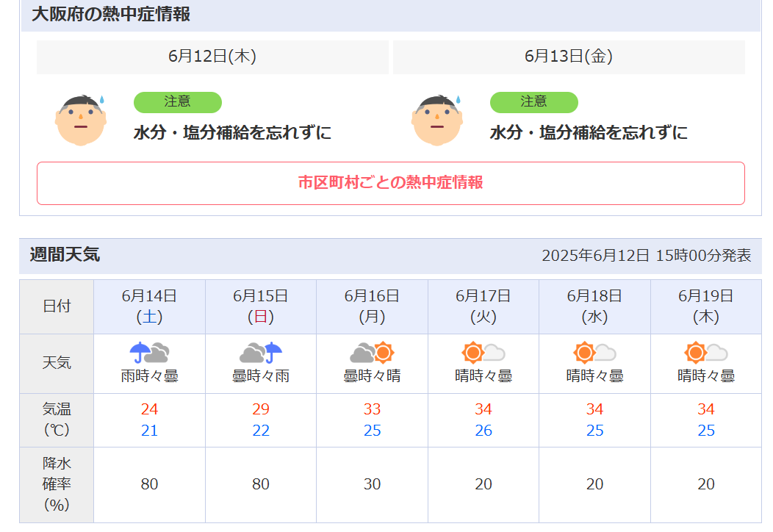Select the 6月13日(金) date header
773x532 pixels.
coord(569,57)
